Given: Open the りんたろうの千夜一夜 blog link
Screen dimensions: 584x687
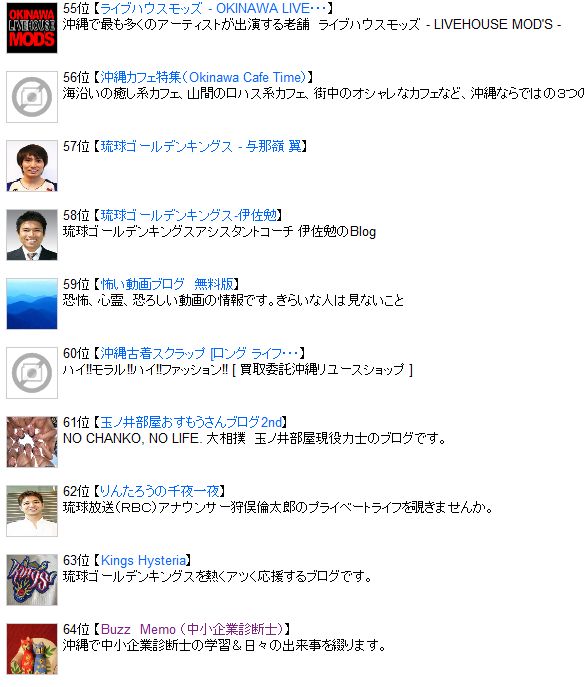Looking at the screenshot, I should point(159,491).
